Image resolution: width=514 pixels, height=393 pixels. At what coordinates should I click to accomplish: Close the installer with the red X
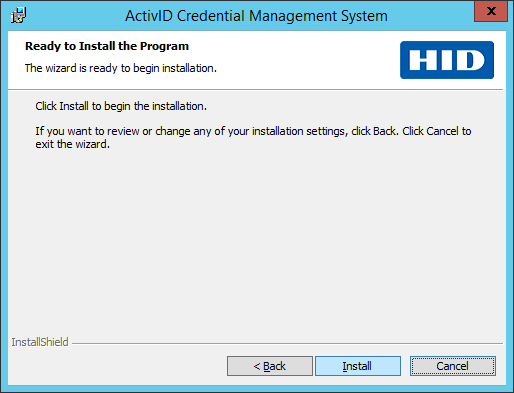tap(491, 11)
